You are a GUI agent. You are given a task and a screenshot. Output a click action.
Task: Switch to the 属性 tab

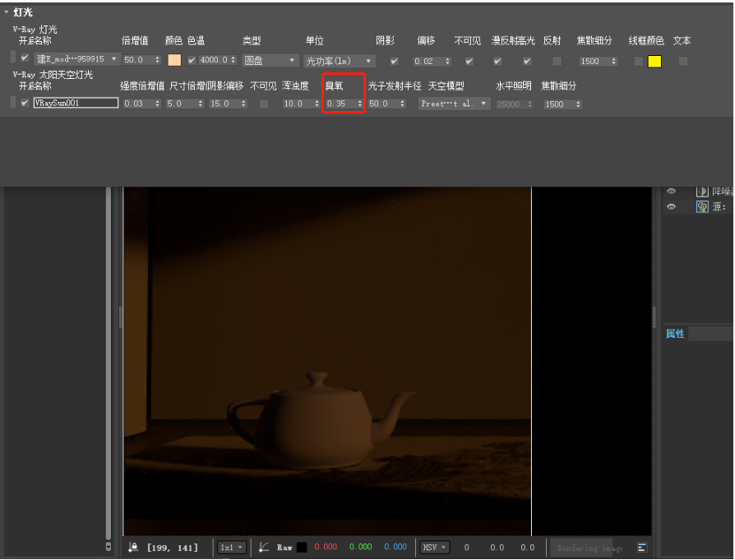(675, 334)
